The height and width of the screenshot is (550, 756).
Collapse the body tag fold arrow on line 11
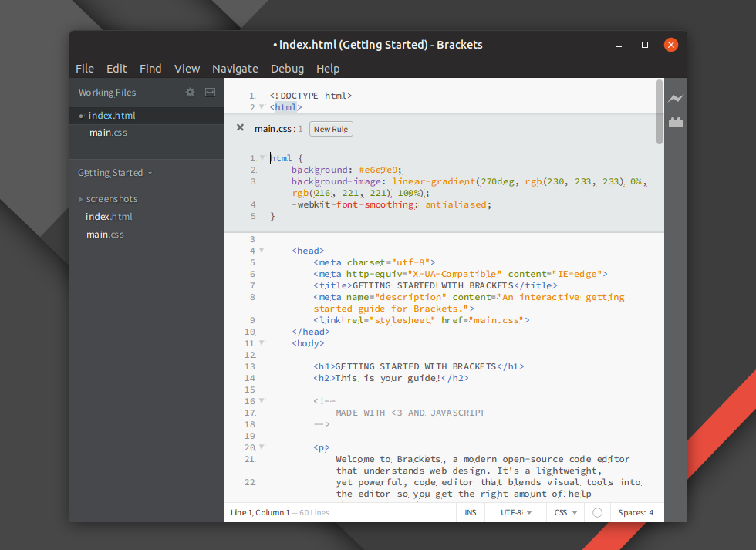tap(261, 342)
